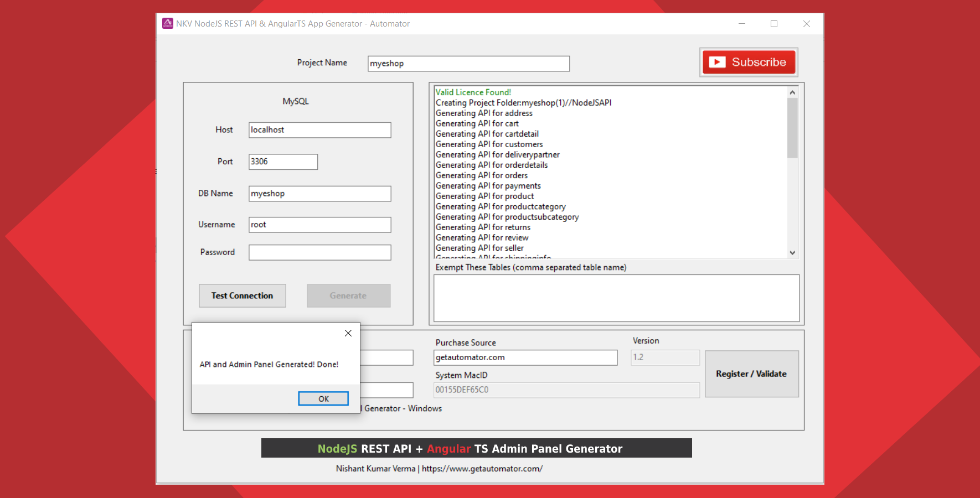This screenshot has height=498, width=980.
Task: Maximize the Automator window
Action: (x=774, y=24)
